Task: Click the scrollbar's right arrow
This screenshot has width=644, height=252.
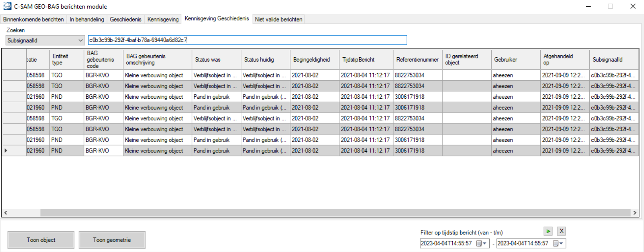Action: pos(635,213)
